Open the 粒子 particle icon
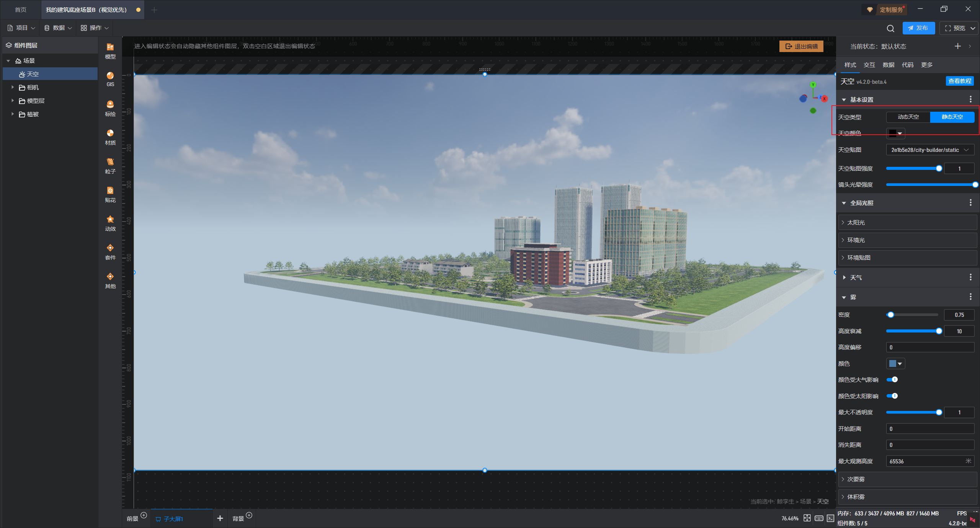Screen dimensions: 980x528 tap(110, 166)
